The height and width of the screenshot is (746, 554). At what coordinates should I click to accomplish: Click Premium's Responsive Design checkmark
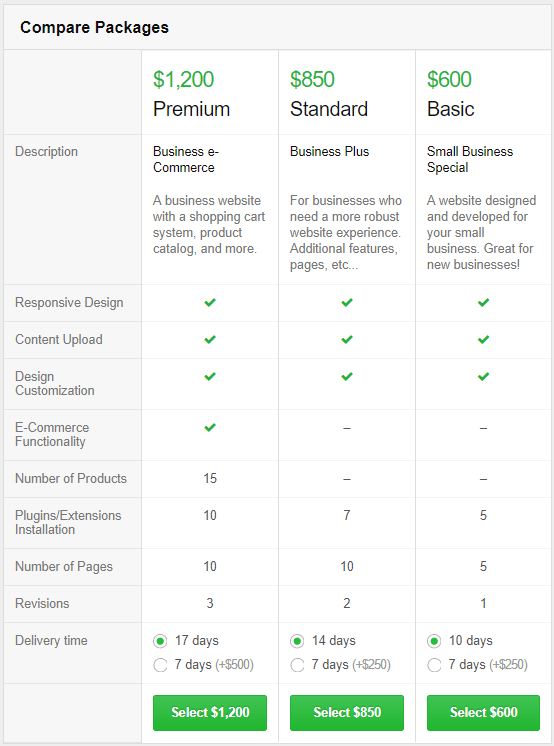(210, 303)
